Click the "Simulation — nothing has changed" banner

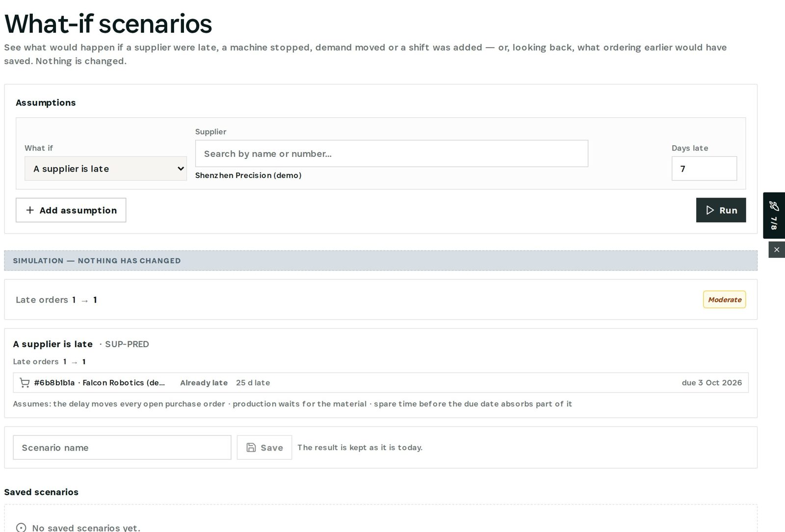pos(381,261)
